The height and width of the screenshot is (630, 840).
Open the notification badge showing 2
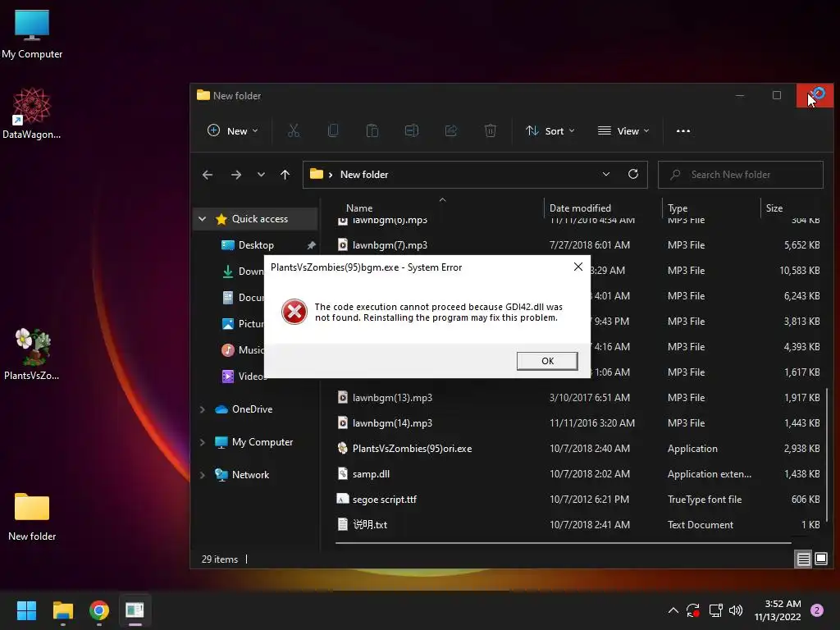(817, 610)
